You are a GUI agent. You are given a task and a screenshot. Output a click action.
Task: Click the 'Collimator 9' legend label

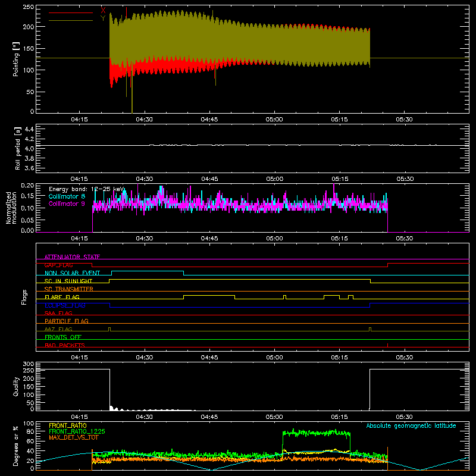[x=67, y=203]
